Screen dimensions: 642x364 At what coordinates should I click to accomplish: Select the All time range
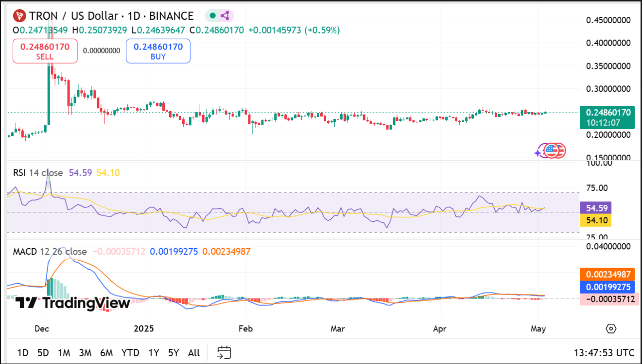[193, 353]
